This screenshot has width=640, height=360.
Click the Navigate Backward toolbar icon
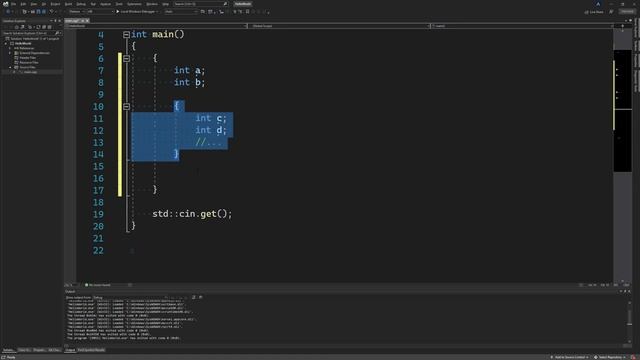(8, 11)
